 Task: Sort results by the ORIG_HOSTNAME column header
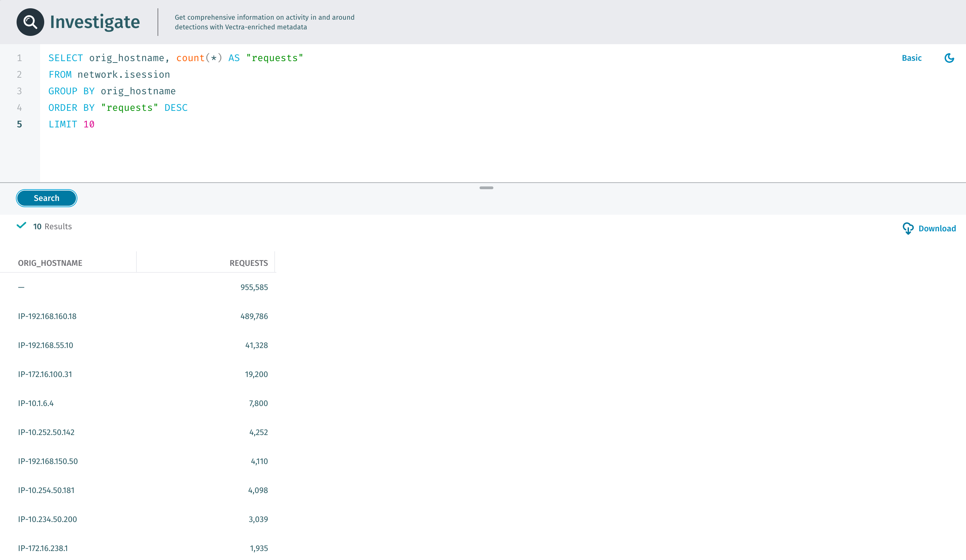click(x=50, y=263)
